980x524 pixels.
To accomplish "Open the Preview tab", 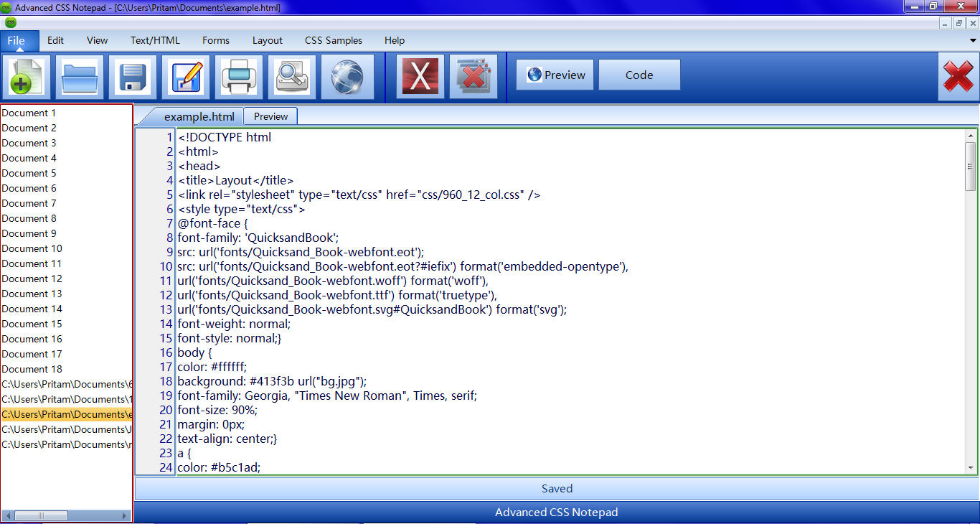I will click(270, 116).
